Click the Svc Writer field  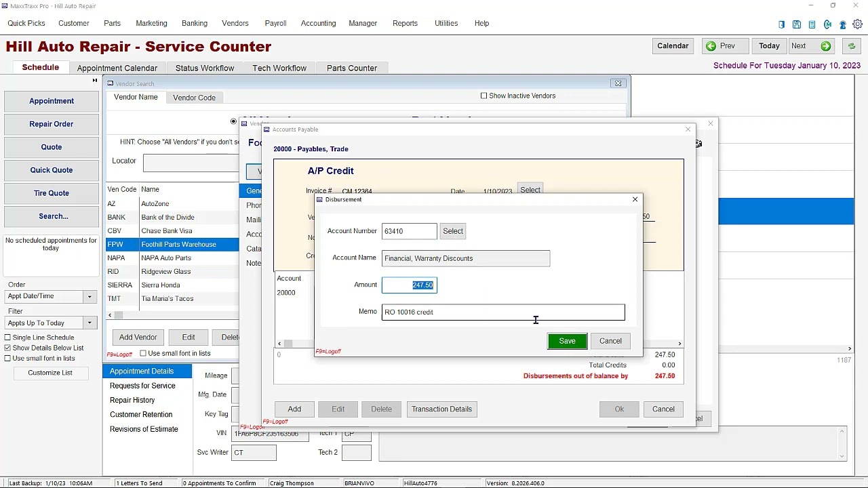coord(254,452)
